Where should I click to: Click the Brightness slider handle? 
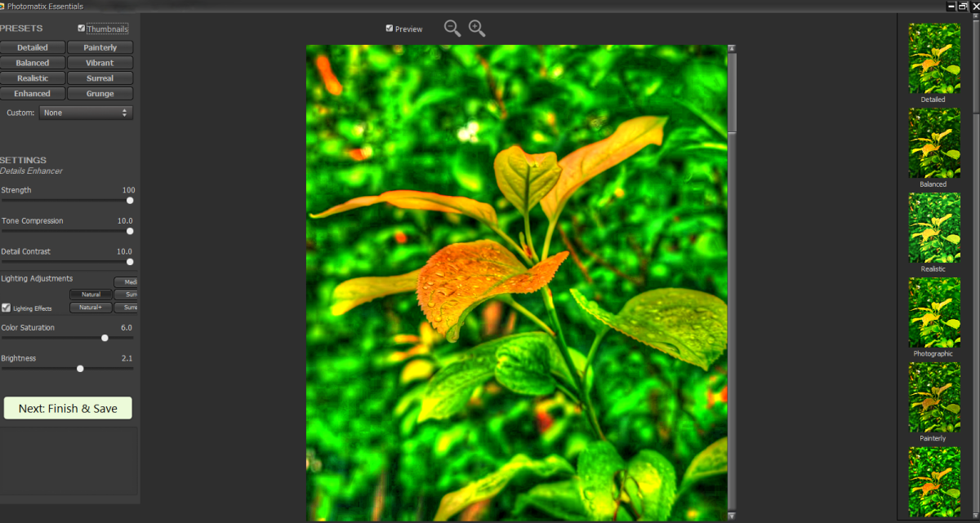pyautogui.click(x=80, y=369)
